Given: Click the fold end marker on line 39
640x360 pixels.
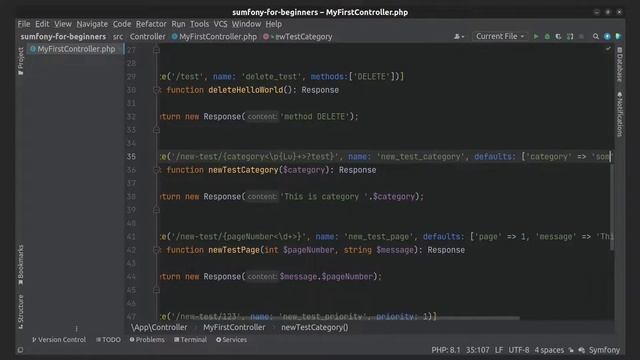Looking at the screenshot, I should point(156,210).
